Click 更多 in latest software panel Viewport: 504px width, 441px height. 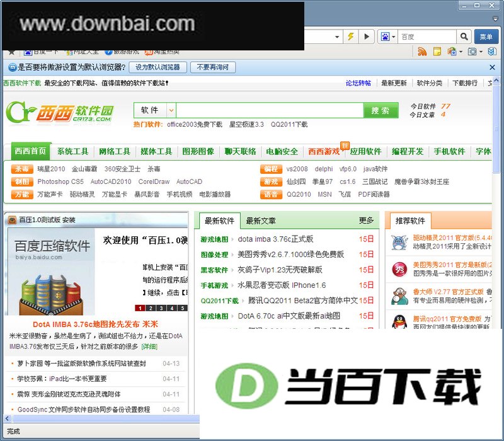[366, 220]
